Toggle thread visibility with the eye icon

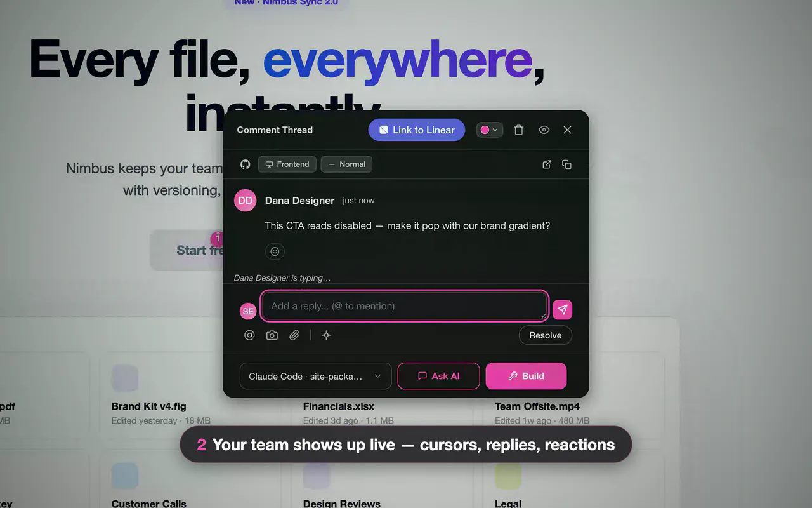pos(544,130)
